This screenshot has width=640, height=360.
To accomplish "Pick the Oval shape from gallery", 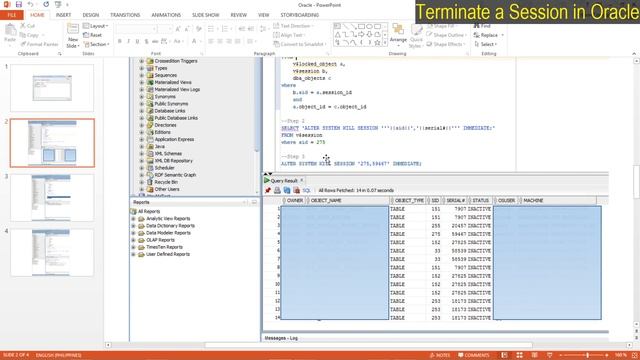I will [x=369, y=27].
